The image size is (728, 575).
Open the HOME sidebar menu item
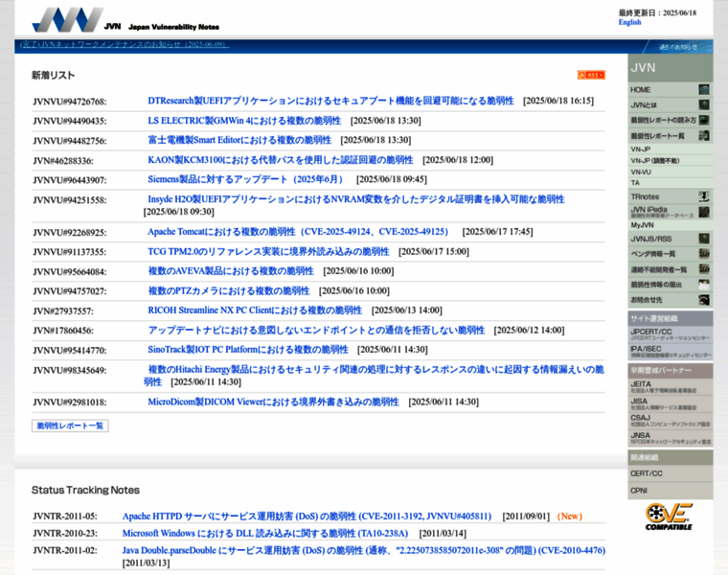pyautogui.click(x=670, y=90)
